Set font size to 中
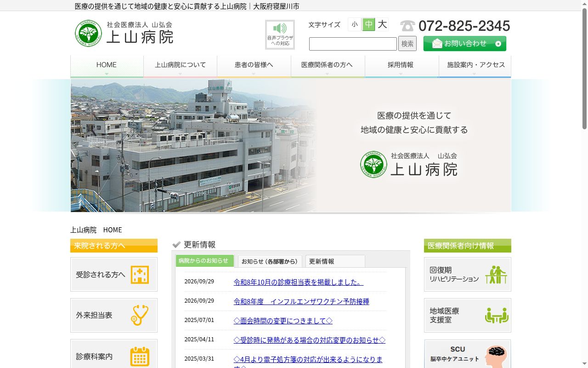The width and height of the screenshot is (588, 368). click(x=368, y=24)
